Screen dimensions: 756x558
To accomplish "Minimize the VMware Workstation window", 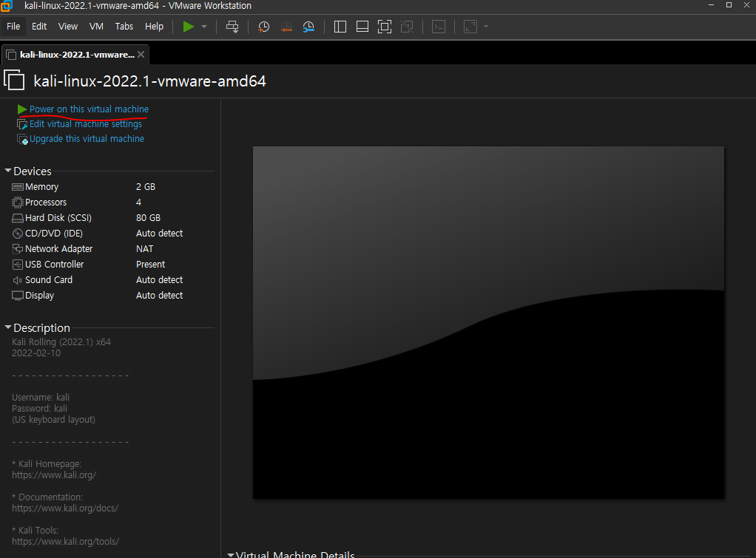I will click(711, 5).
